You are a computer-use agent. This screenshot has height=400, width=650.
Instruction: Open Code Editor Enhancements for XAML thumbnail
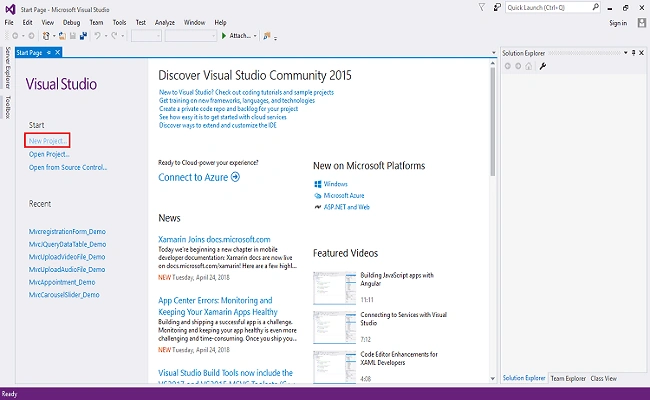[x=335, y=367]
